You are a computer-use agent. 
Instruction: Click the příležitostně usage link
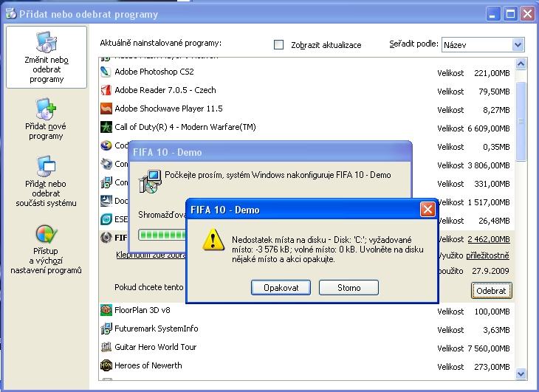(487, 255)
